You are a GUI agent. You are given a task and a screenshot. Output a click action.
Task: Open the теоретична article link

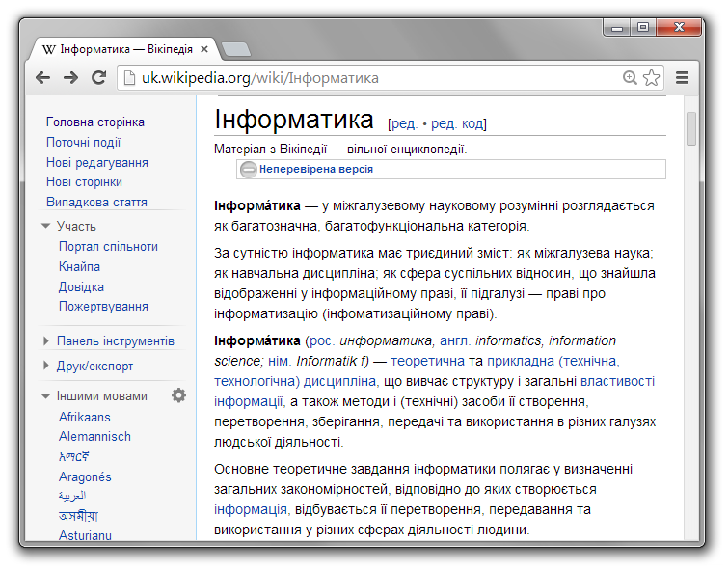[427, 361]
